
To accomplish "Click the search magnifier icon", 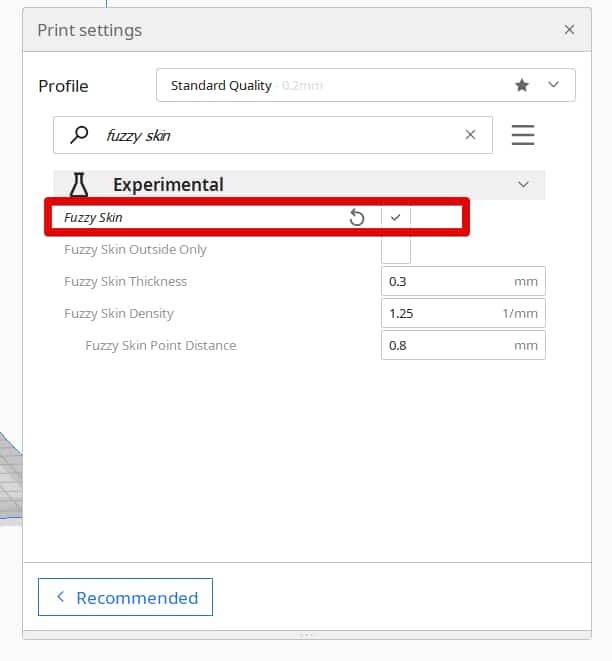I will (x=79, y=135).
